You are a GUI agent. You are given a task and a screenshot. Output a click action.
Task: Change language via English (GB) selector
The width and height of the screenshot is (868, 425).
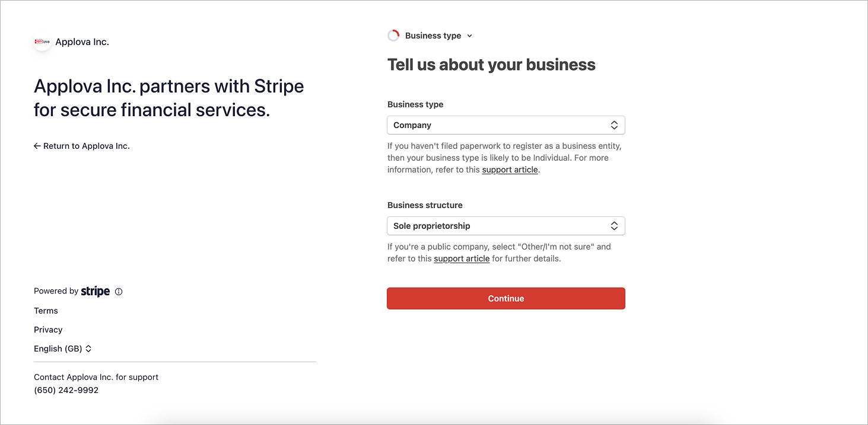tap(63, 349)
